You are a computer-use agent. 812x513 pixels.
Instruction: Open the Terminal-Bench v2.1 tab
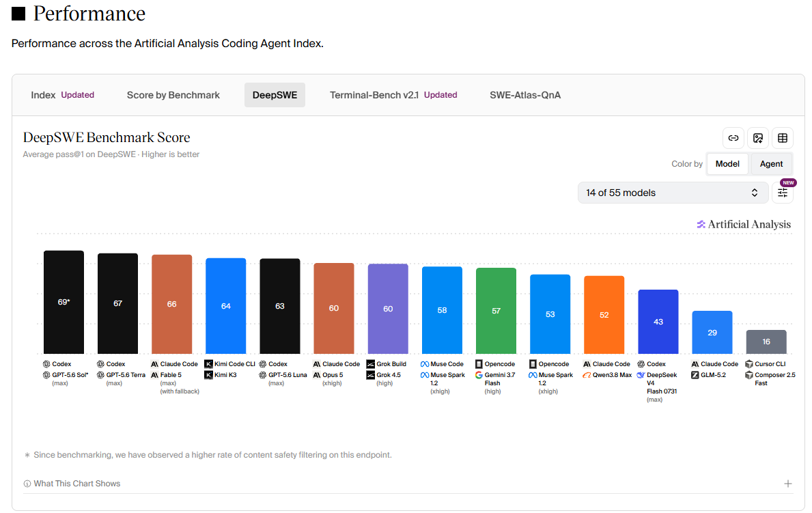click(374, 96)
